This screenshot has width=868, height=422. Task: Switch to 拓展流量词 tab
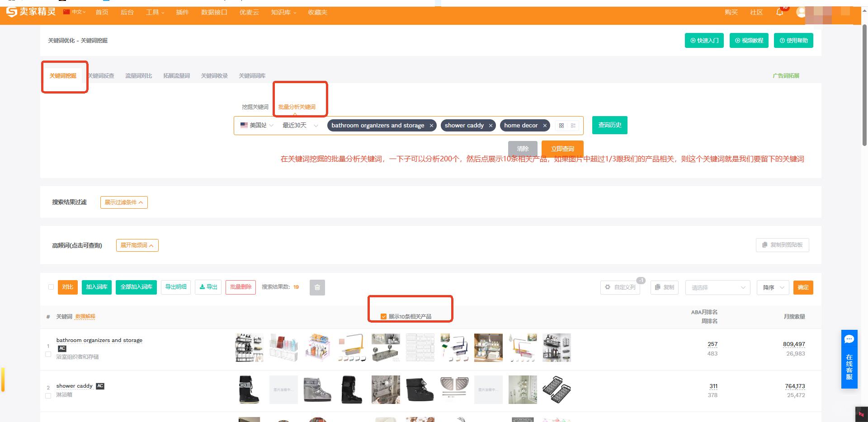[x=176, y=76]
